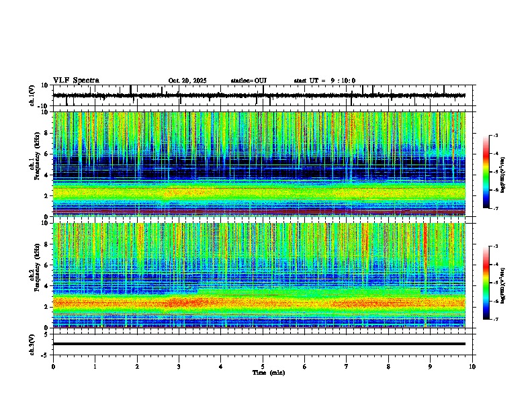Click time axis tick label '4'
Screen dimensions: 532x411
(x=221, y=367)
